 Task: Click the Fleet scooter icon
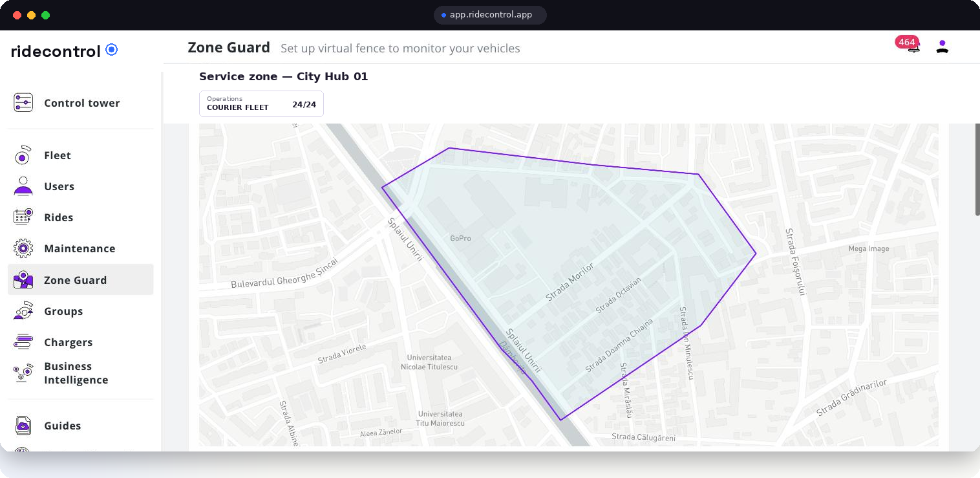click(23, 155)
